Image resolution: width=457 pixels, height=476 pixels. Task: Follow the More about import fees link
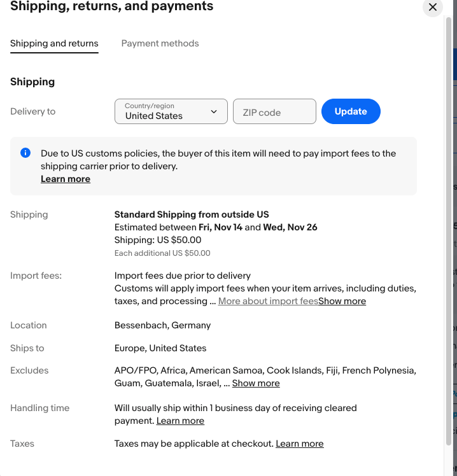268,301
